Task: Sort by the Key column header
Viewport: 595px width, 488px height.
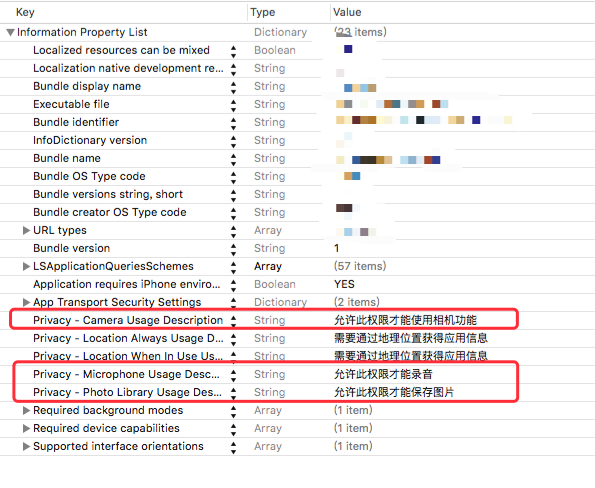Action: (x=25, y=12)
